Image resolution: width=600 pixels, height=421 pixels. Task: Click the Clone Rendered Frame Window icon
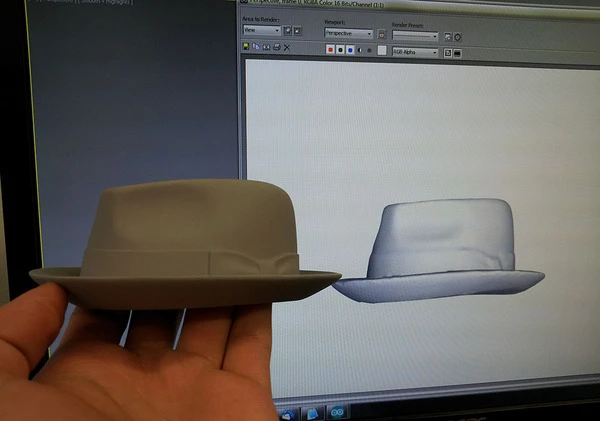point(266,47)
